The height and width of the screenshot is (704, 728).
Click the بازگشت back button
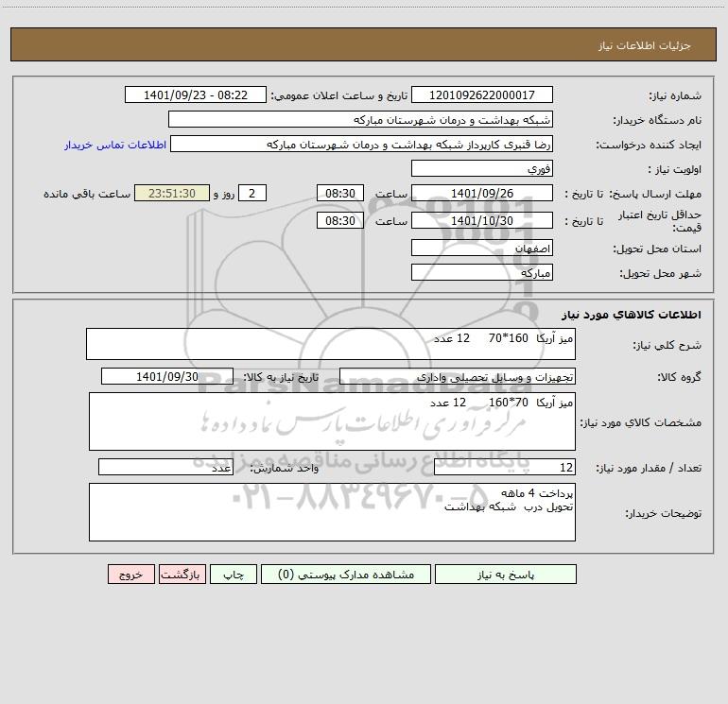[x=182, y=575]
